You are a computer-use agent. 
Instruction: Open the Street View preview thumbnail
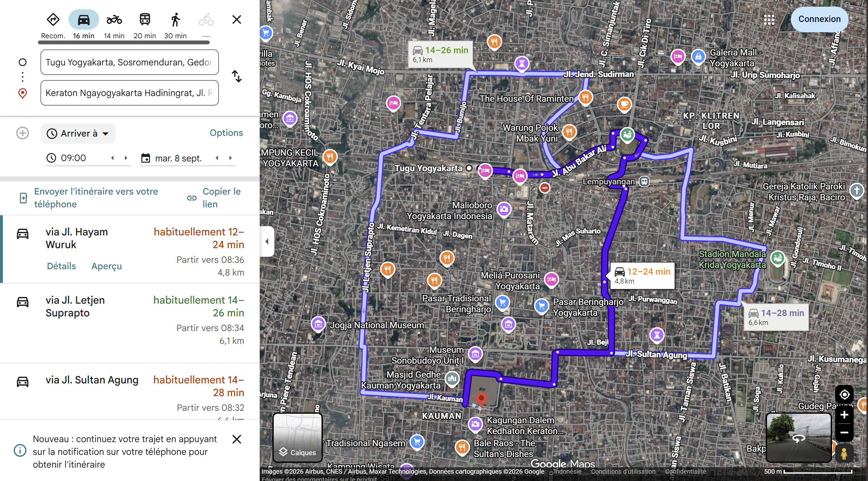point(799,438)
